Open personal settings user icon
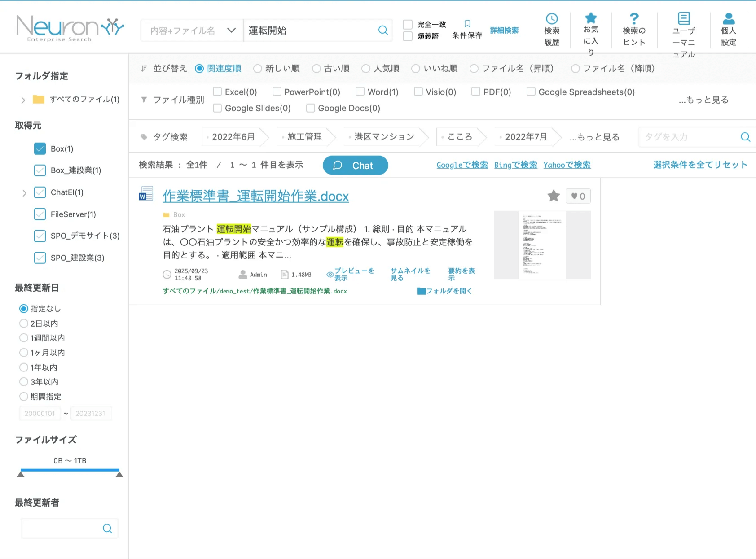Screen dimensions: 756x559 pyautogui.click(x=729, y=19)
